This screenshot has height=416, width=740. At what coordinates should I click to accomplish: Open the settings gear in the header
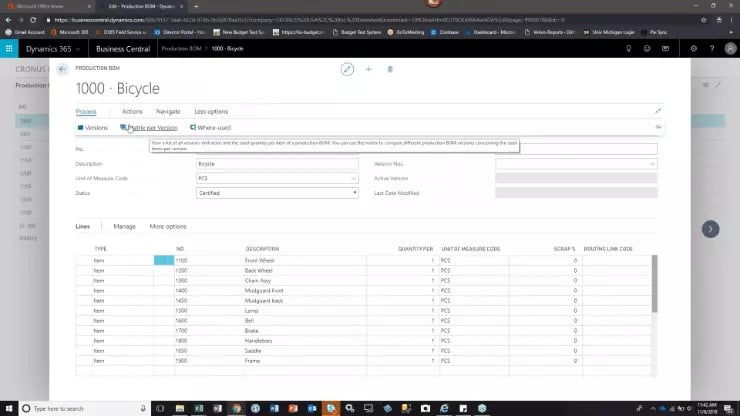[x=694, y=49]
